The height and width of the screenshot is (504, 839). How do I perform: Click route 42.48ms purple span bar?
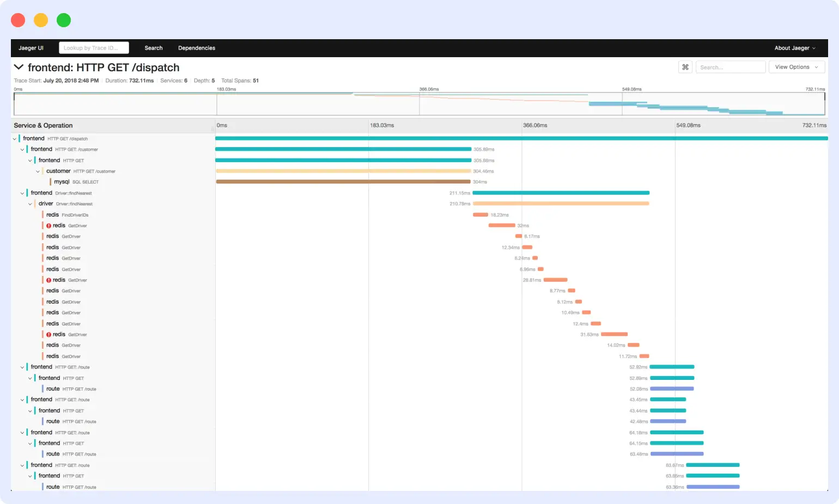668,421
